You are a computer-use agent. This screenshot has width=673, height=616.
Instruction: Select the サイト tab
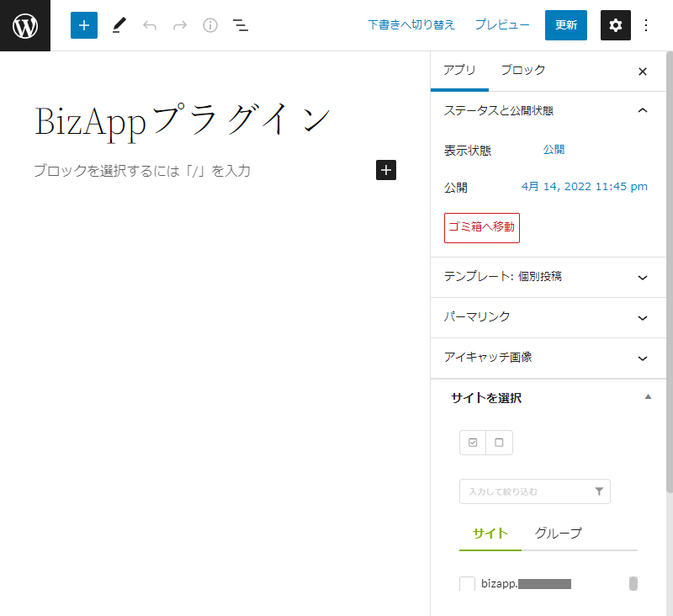pos(490,534)
